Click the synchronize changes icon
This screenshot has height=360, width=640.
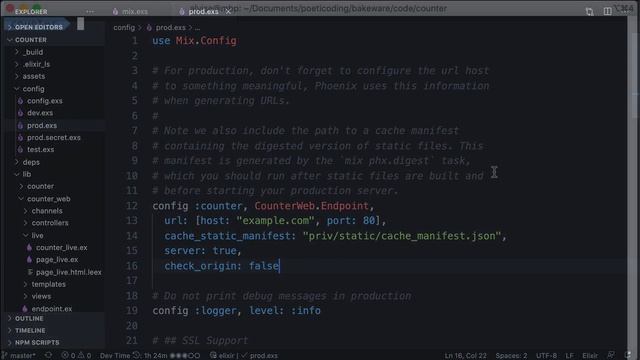(49, 356)
